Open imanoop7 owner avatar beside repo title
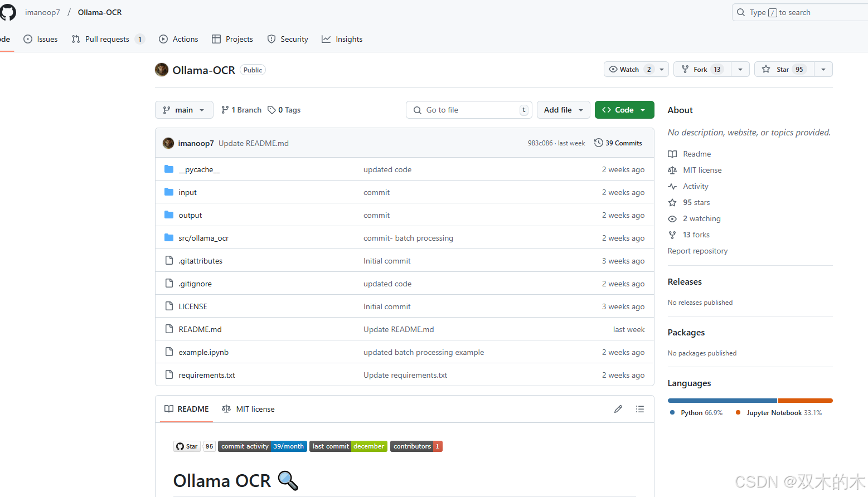Screen dimensions: 868x497 (x=162, y=70)
